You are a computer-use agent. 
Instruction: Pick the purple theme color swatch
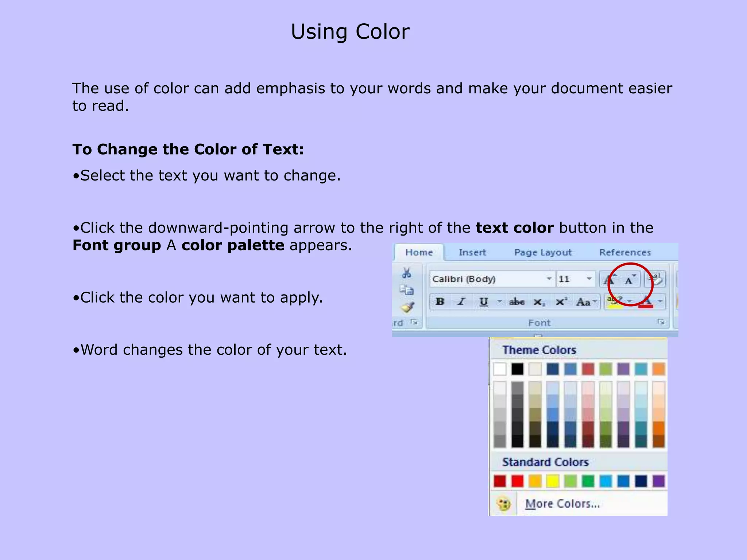pos(623,369)
